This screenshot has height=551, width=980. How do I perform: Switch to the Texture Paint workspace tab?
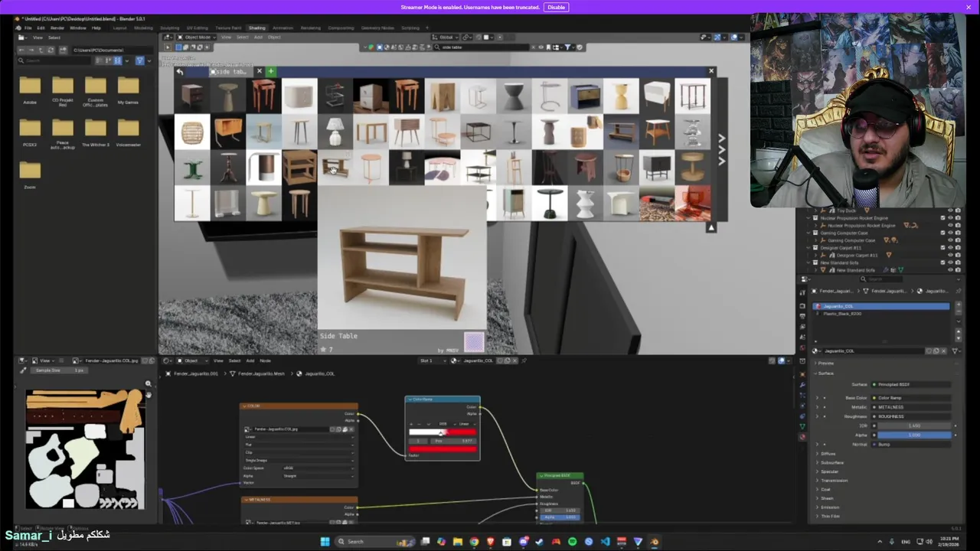228,28
